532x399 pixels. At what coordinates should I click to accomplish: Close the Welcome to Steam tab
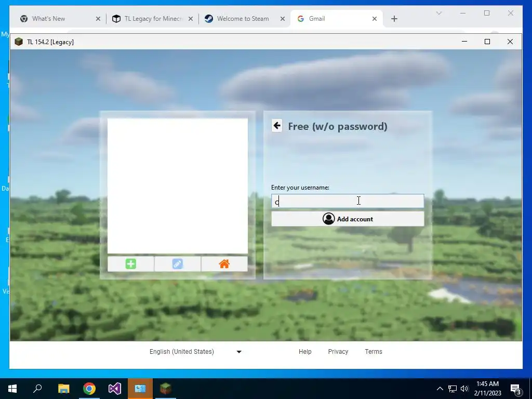coord(282,19)
